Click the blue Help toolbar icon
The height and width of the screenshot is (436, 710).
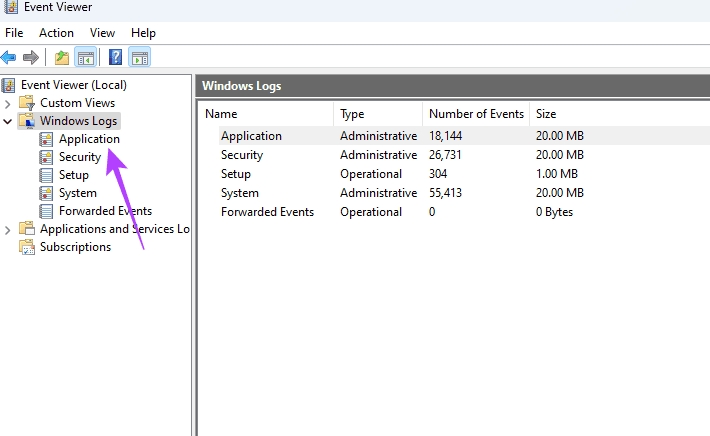tap(116, 57)
